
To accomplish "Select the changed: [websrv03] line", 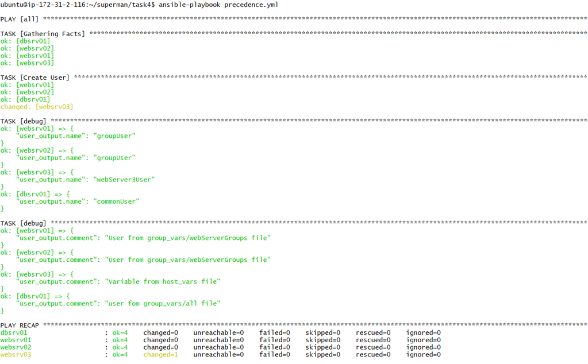I will [37, 106].
